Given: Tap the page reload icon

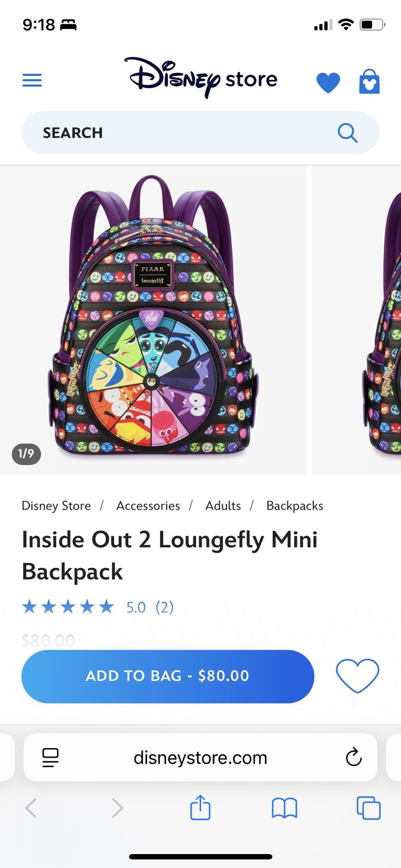Looking at the screenshot, I should 354,757.
